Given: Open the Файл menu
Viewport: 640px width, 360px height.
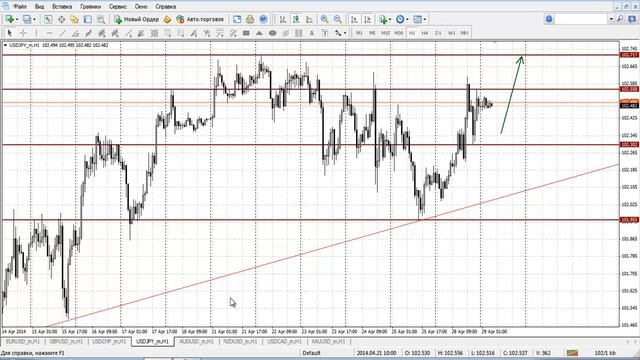Looking at the screenshot, I should tap(20, 7).
